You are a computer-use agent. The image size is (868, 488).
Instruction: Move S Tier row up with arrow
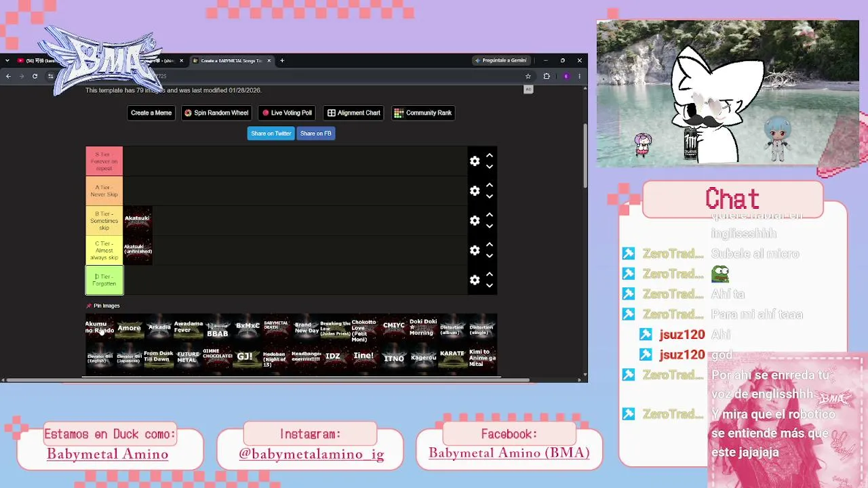click(x=489, y=156)
